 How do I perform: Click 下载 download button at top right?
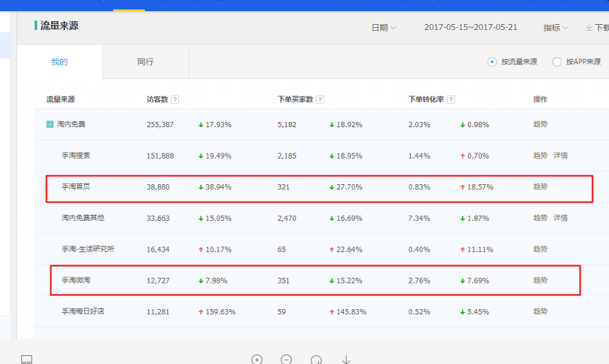pos(597,28)
